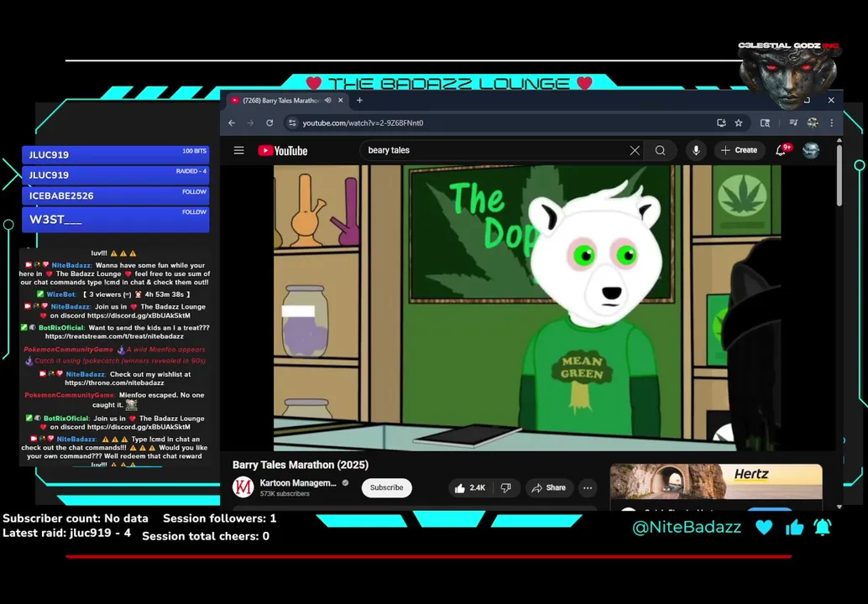Bookmark this page with the star

739,122
